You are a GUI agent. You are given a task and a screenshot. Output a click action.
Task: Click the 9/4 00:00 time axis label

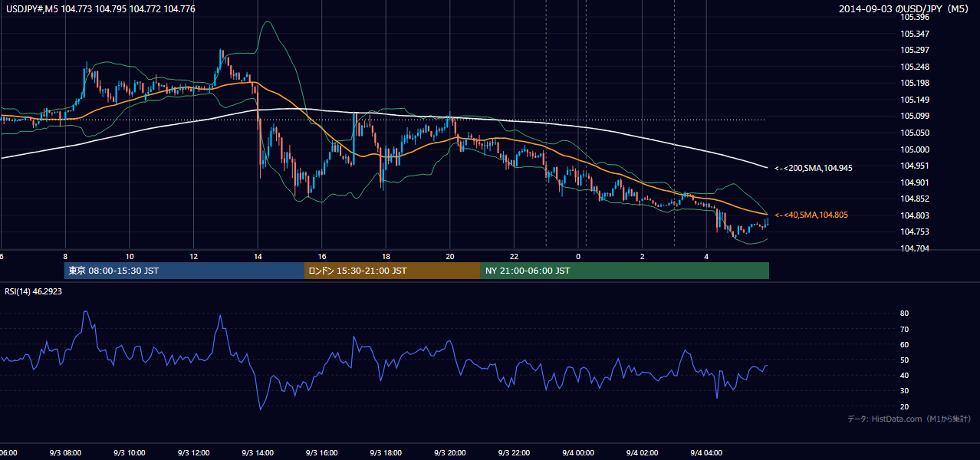pyautogui.click(x=578, y=452)
